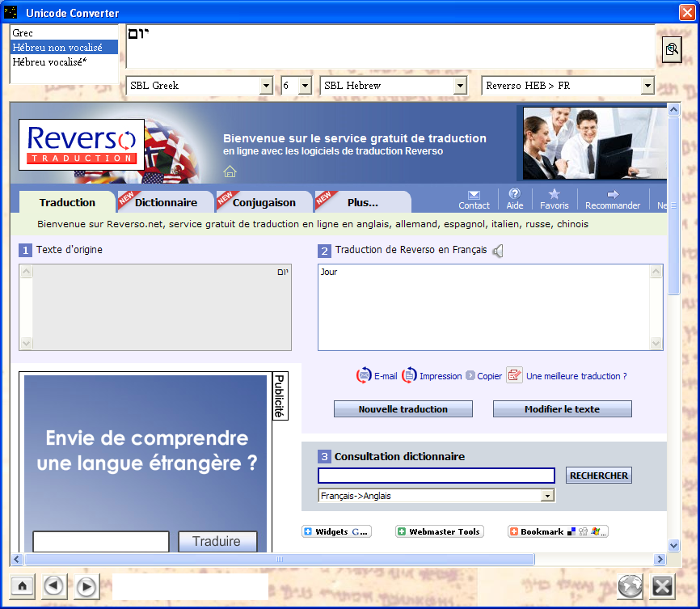Image resolution: width=700 pixels, height=609 pixels.
Task: Click the Contact envelope icon
Action: [x=474, y=195]
